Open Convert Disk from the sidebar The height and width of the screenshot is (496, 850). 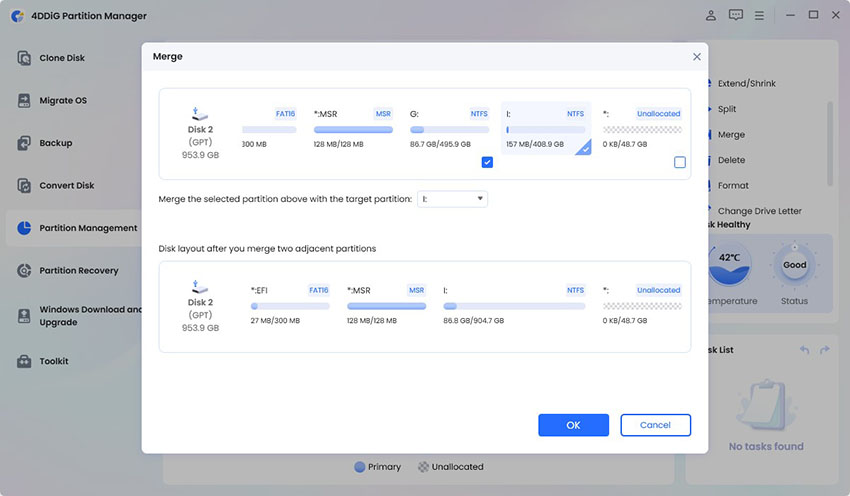(67, 185)
